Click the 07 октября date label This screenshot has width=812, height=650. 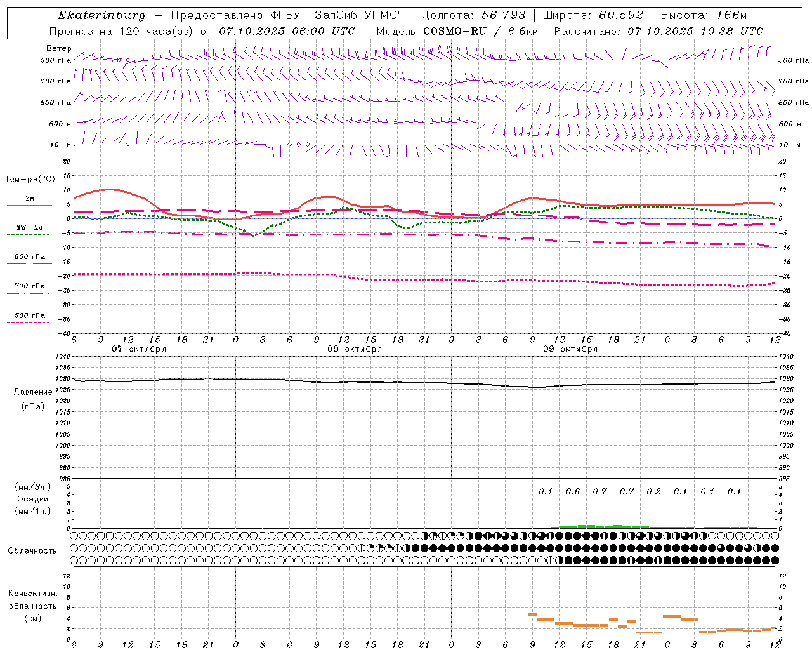pyautogui.click(x=139, y=349)
